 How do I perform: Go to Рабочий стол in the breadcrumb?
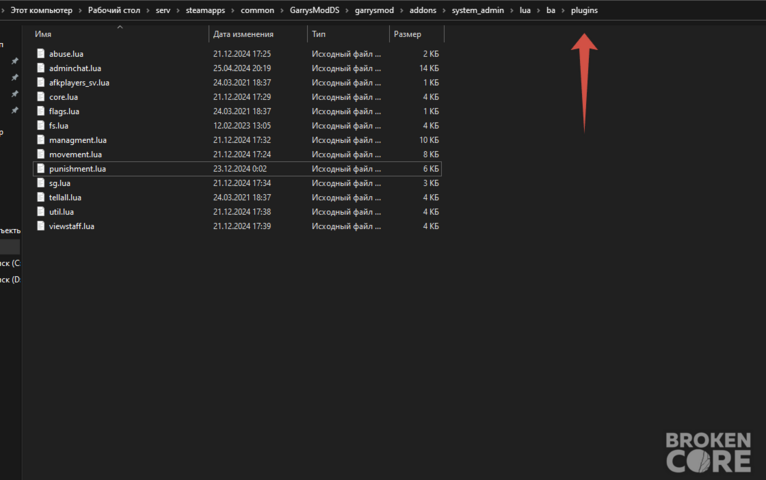pyautogui.click(x=114, y=10)
